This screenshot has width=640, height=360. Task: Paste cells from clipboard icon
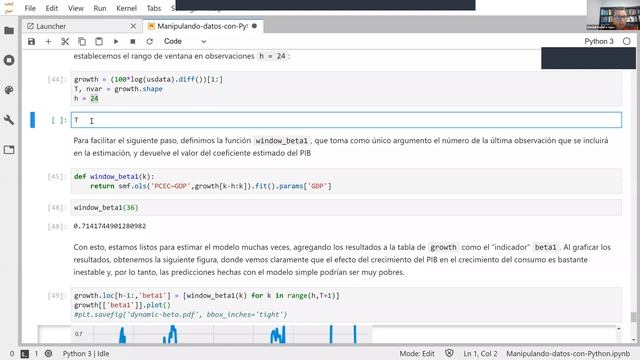(99, 42)
